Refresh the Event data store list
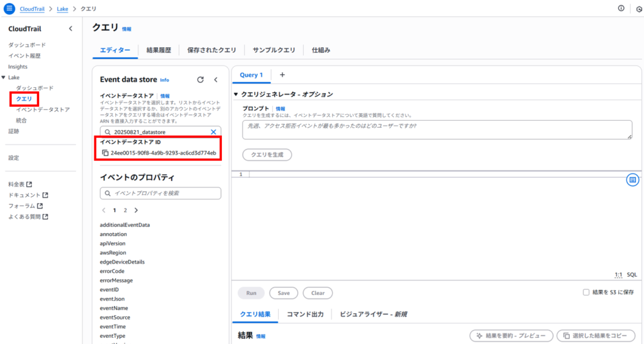This screenshot has height=344, width=644. 201,80
